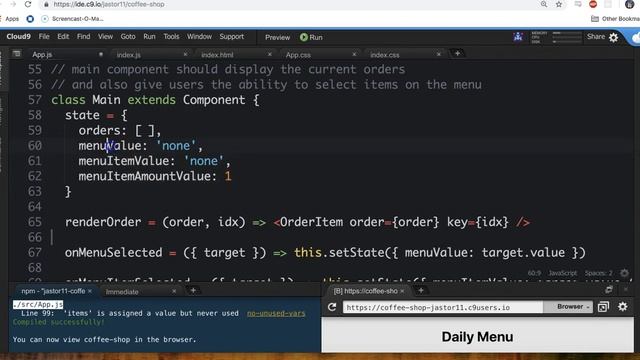Viewport: 640px width, 360px height.
Task: Open the editor pane tab list icon
Action: click(16, 53)
